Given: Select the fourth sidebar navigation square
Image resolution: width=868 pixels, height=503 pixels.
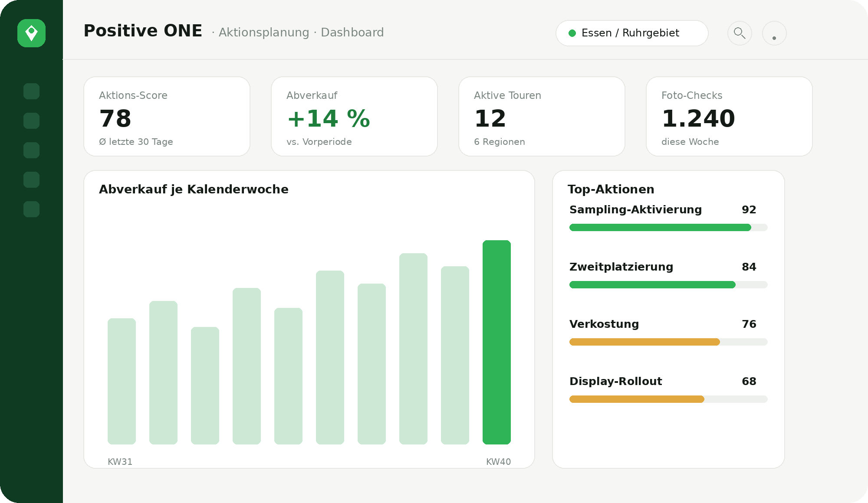Looking at the screenshot, I should 31,180.
